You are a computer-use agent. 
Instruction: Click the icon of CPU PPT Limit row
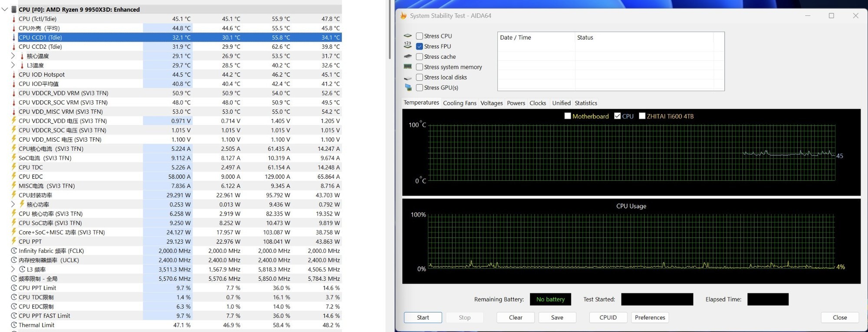tap(14, 288)
